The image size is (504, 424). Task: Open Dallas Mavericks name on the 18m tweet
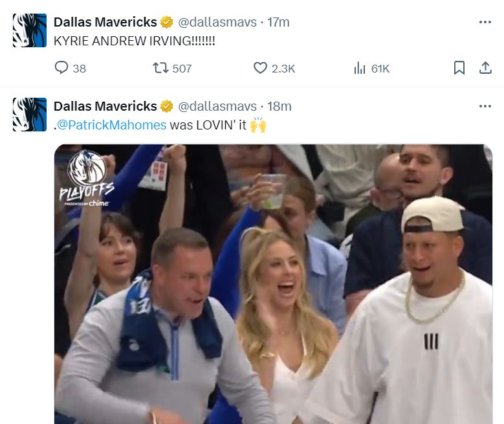click(105, 106)
